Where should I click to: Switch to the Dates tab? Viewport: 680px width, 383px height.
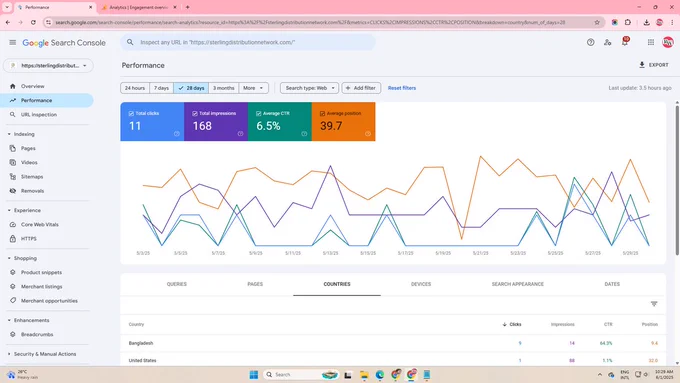pos(612,284)
